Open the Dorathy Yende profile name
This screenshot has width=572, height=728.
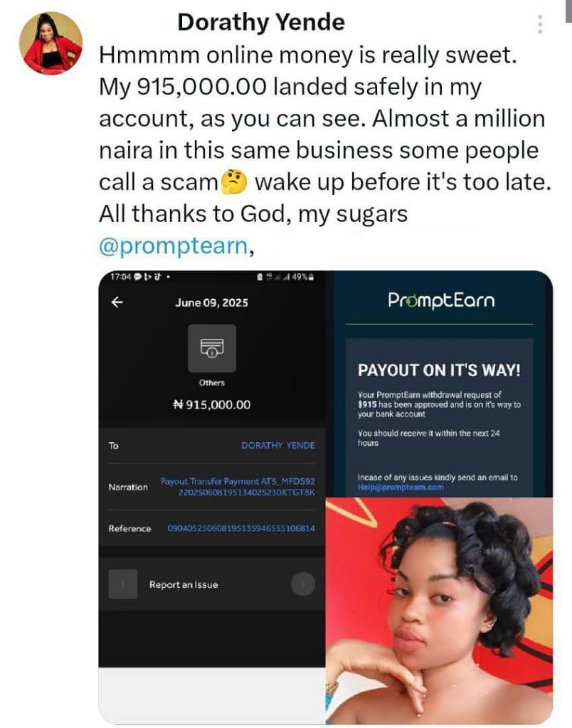coord(261,22)
